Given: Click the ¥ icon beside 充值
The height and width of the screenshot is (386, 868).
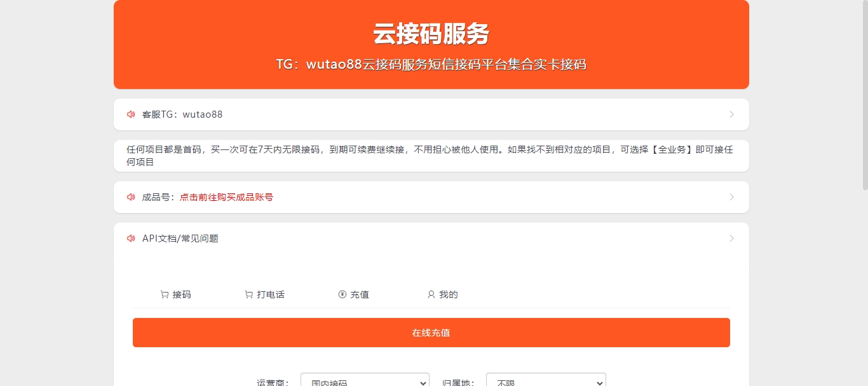Looking at the screenshot, I should 342,294.
